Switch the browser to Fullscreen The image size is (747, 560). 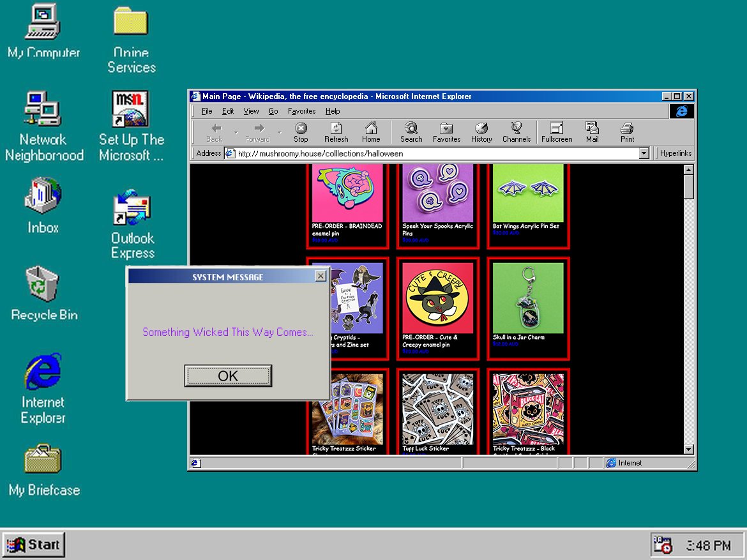click(557, 132)
